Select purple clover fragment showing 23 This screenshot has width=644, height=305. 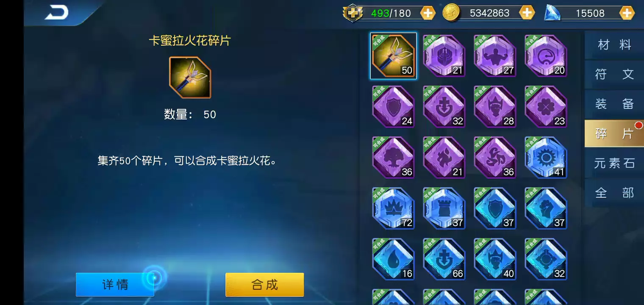546,107
